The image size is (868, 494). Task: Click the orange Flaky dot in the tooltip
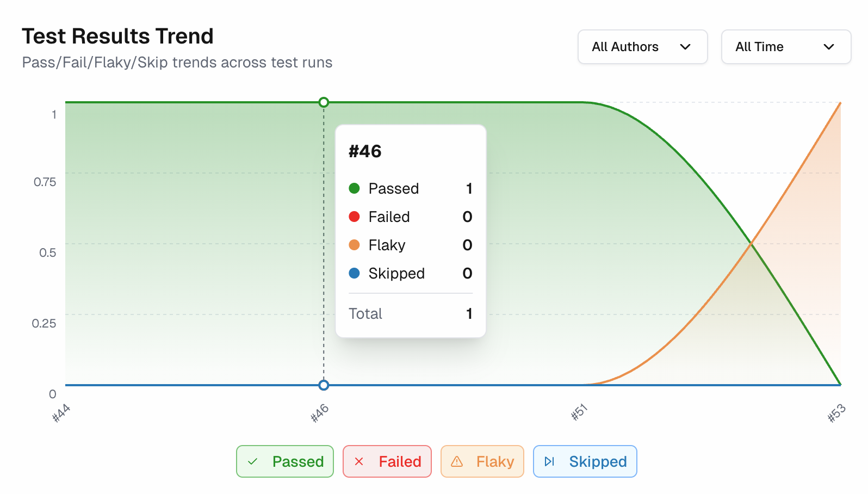355,245
